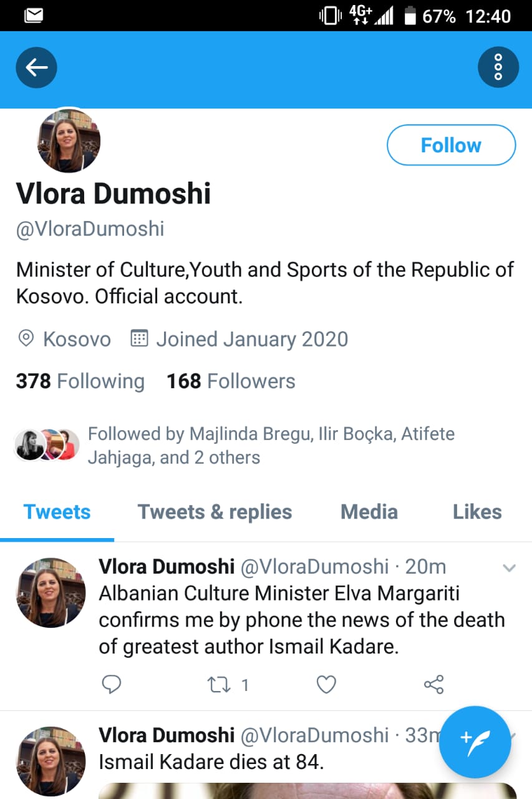Open Vlora Dumoshi's profile picture
This screenshot has height=799, width=532.
(69, 141)
